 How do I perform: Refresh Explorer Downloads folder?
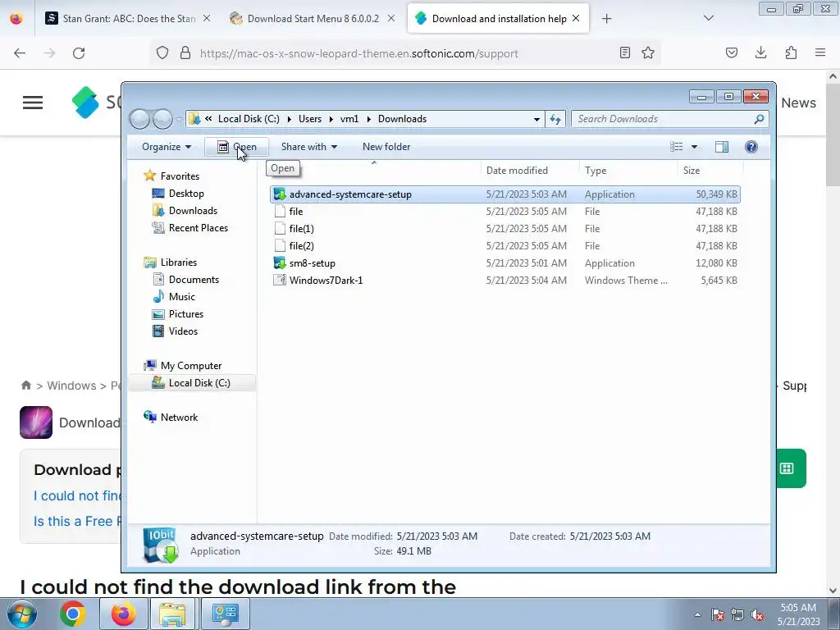555,119
